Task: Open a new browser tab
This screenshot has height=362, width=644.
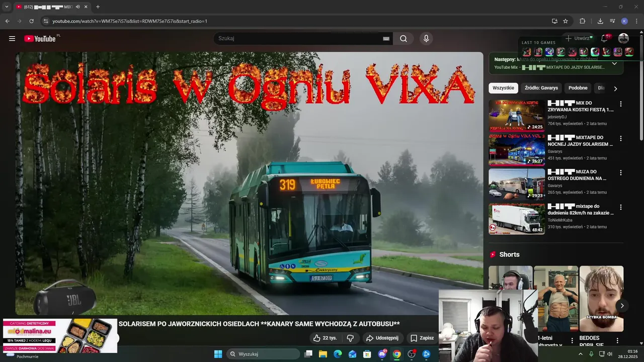Action: pyautogui.click(x=98, y=7)
